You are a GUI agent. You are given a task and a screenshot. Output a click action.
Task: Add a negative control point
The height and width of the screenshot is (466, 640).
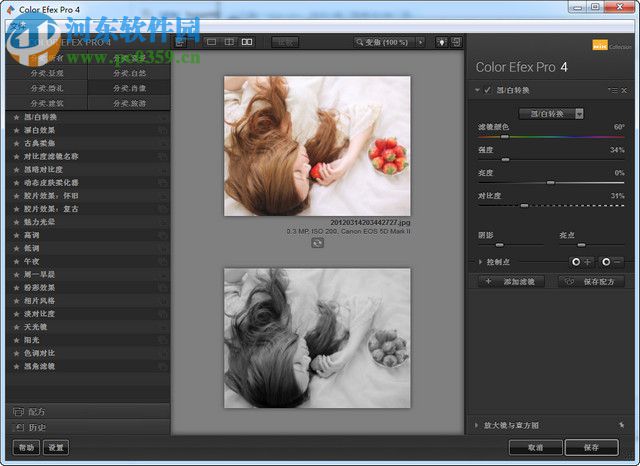pyautogui.click(x=612, y=261)
